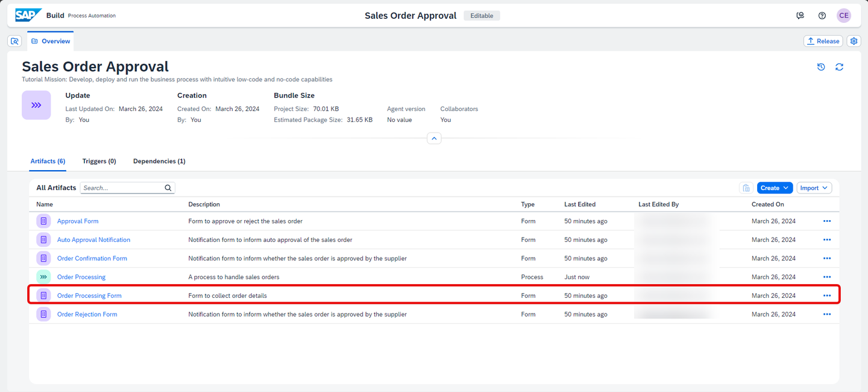Open more options for Order Confirmation Form

point(827,259)
